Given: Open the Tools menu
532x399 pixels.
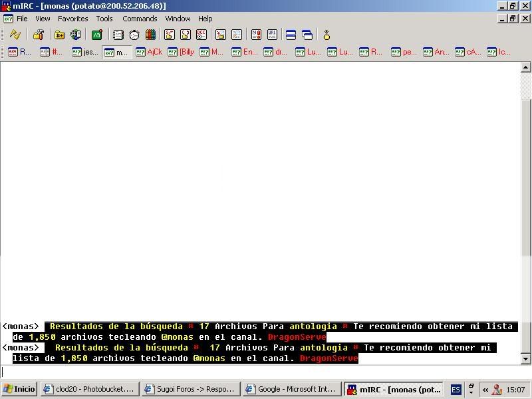Looking at the screenshot, I should 104,19.
